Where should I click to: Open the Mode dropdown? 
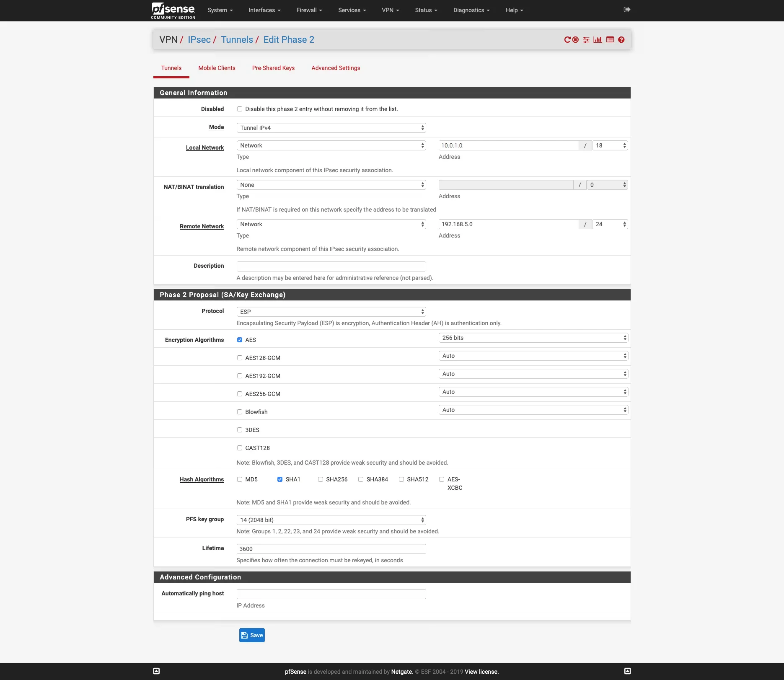(331, 127)
